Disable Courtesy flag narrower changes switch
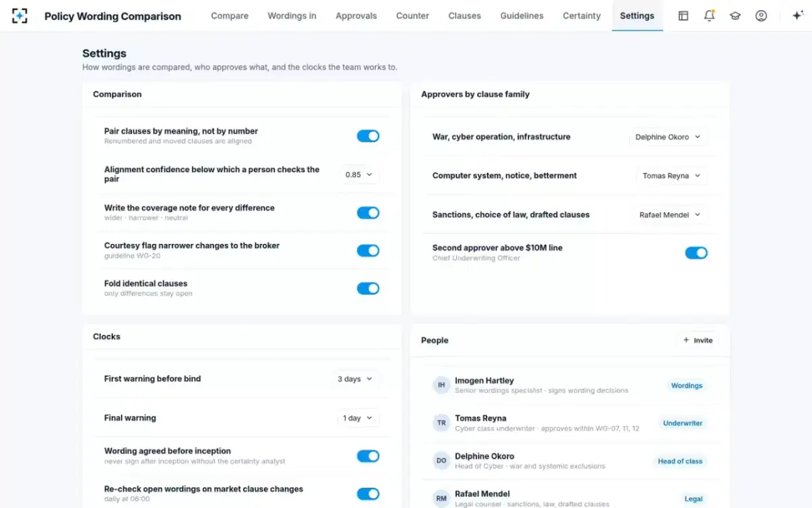 tap(368, 251)
